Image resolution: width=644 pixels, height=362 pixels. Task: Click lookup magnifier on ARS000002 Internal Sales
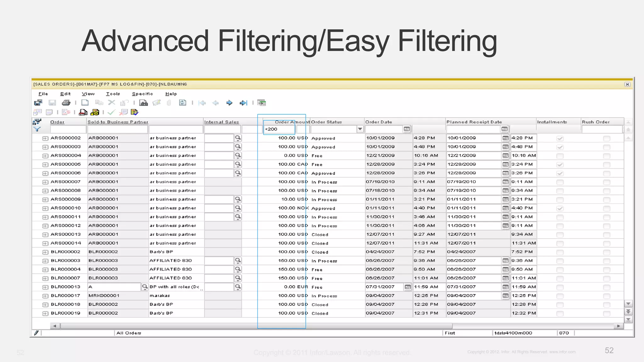[x=238, y=138]
